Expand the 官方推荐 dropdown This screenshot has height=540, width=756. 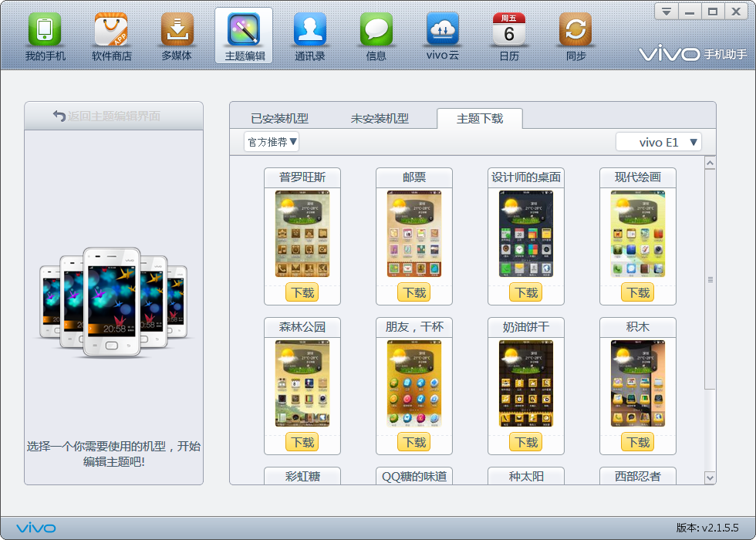272,142
